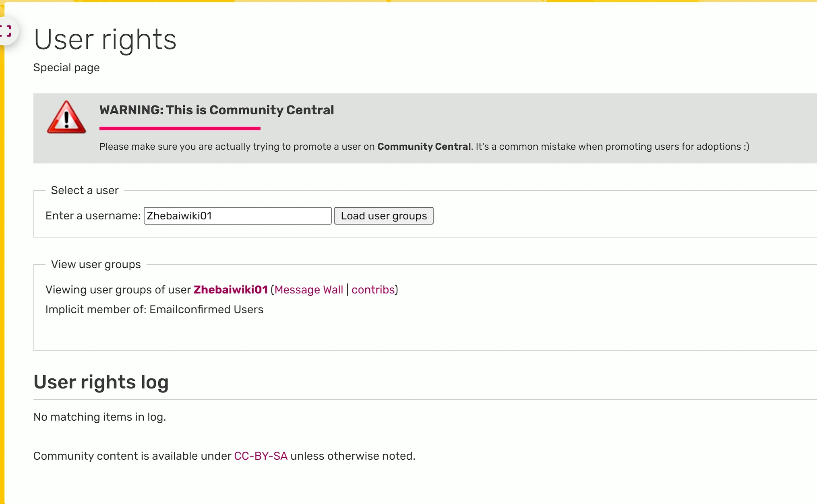The height and width of the screenshot is (504, 817).
Task: Click the red warning triangle icon
Action: click(66, 117)
